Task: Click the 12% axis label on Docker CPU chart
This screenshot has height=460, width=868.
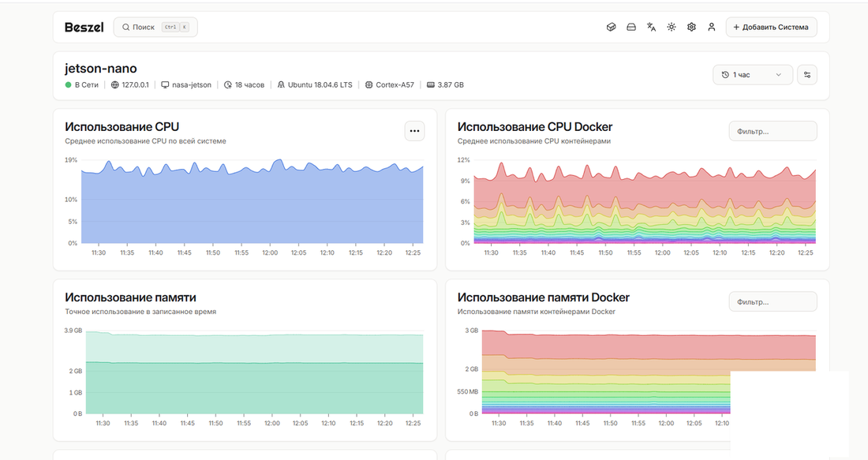Action: click(463, 160)
